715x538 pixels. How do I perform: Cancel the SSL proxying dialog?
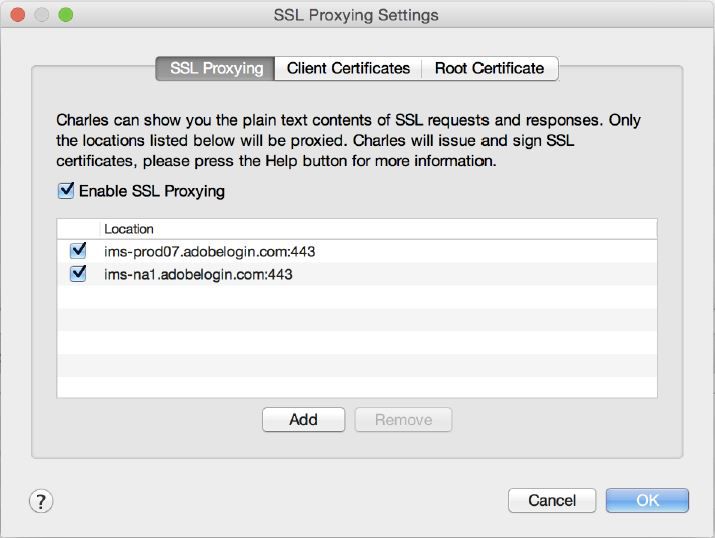pyautogui.click(x=552, y=500)
